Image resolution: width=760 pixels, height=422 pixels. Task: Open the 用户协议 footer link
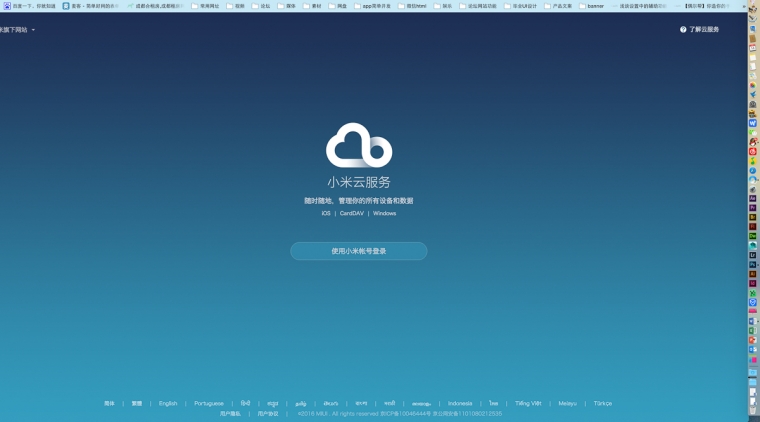pos(268,414)
